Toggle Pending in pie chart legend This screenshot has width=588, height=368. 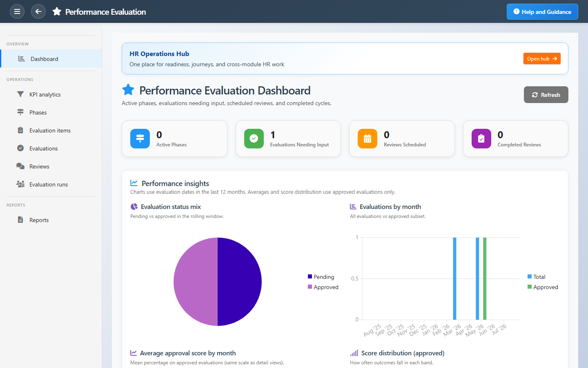click(x=321, y=277)
